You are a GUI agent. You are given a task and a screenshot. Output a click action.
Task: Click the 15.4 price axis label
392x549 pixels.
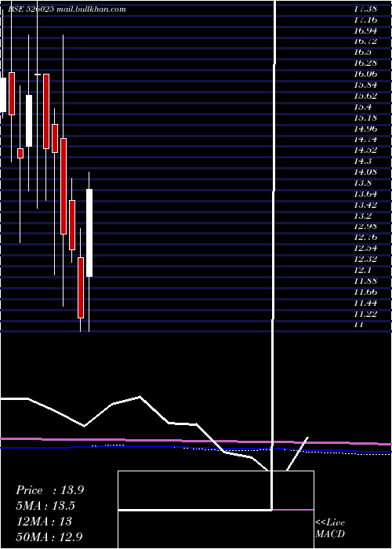362,107
